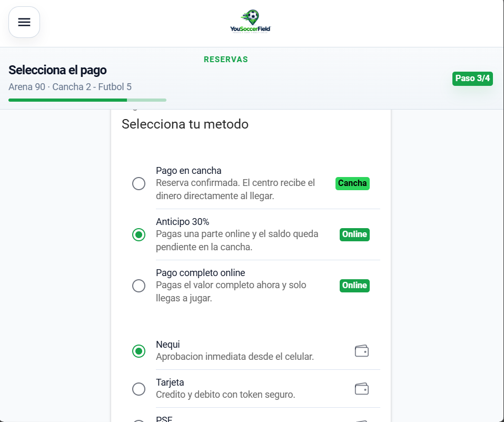The width and height of the screenshot is (504, 422).
Task: Open the hamburger menu
Action: pyautogui.click(x=24, y=22)
